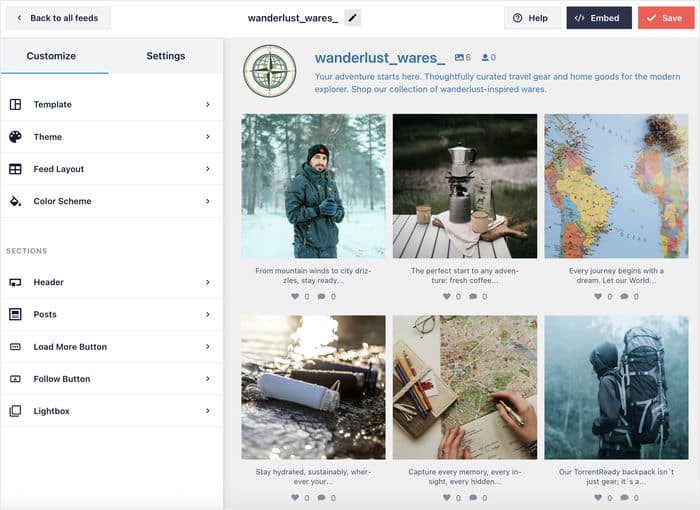Screen dimensions: 700x510
Task: Open the man in snowy forest photo
Action: tap(313, 186)
